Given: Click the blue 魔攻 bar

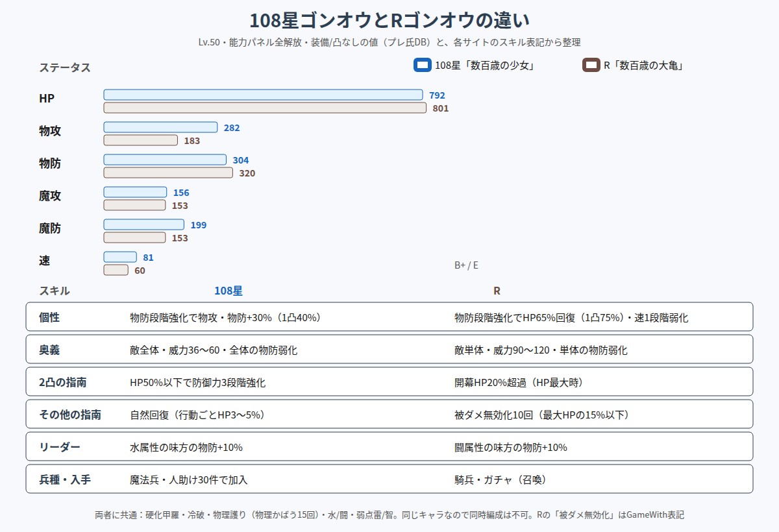Looking at the screenshot, I should [135, 192].
